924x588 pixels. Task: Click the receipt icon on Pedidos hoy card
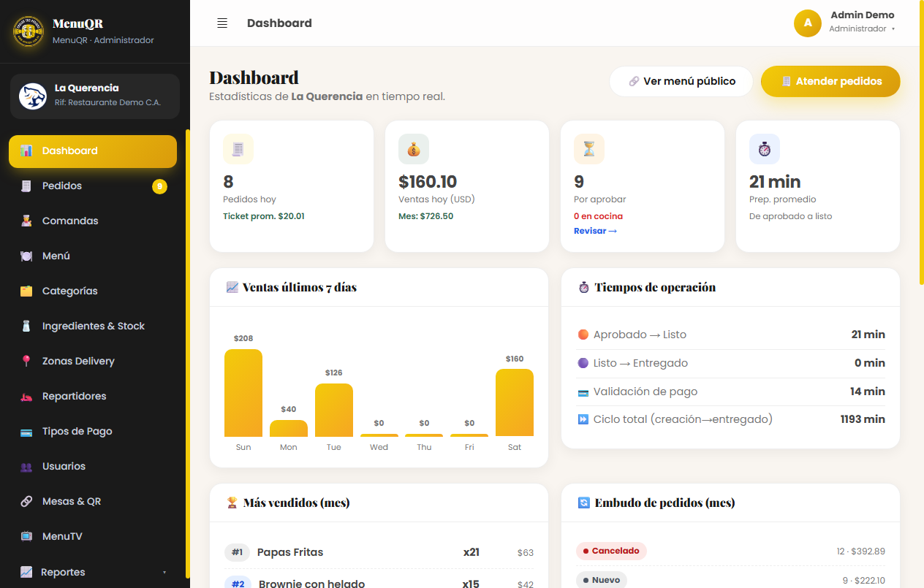[x=238, y=149]
